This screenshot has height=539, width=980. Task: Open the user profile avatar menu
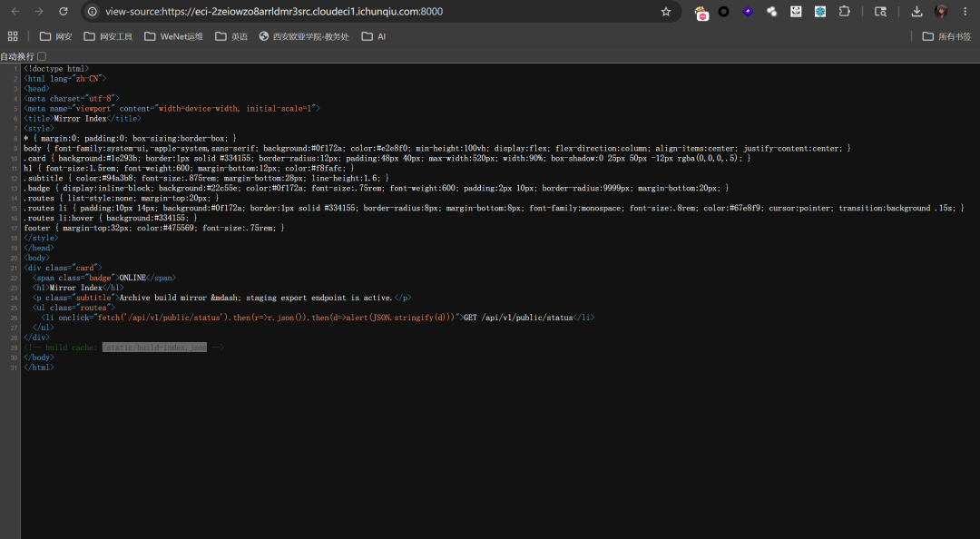tap(941, 11)
